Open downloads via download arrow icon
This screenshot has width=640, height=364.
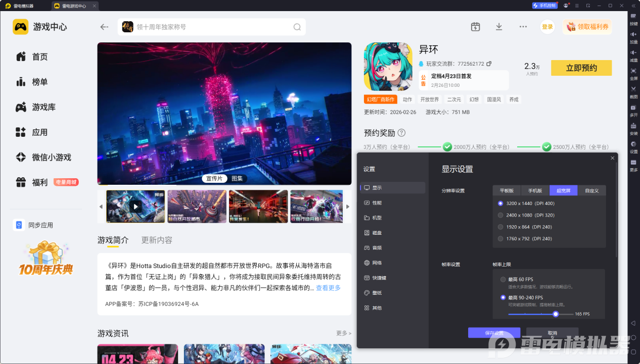click(x=499, y=27)
